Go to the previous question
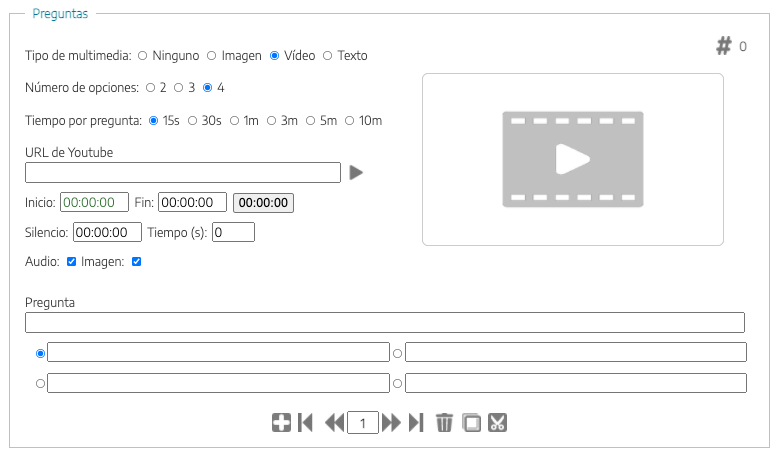This screenshot has height=458, width=783. coord(334,423)
